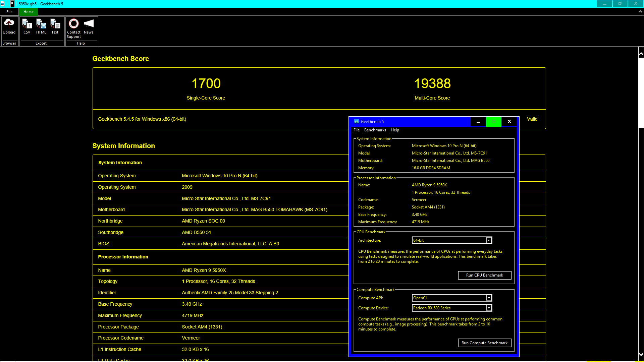The height and width of the screenshot is (362, 644).
Task: Click the Identifier AuthenticAMD Family 25 value
Action: pyautogui.click(x=230, y=293)
